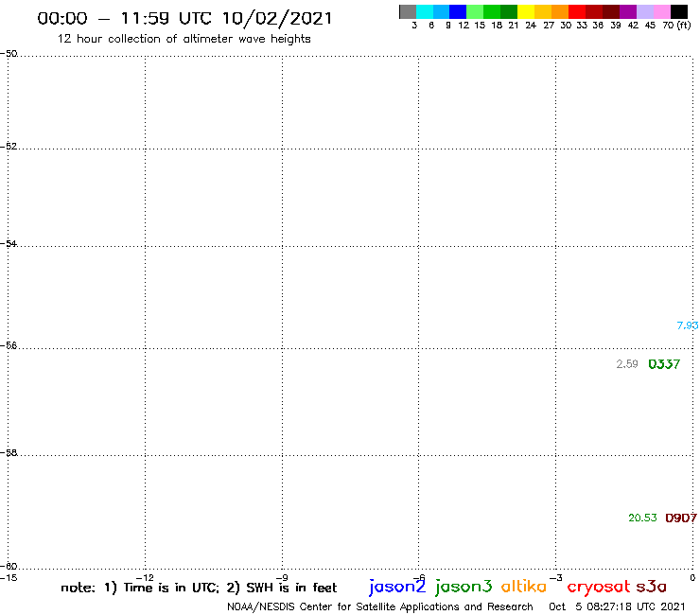Select the light green color scale swatch

475,12
